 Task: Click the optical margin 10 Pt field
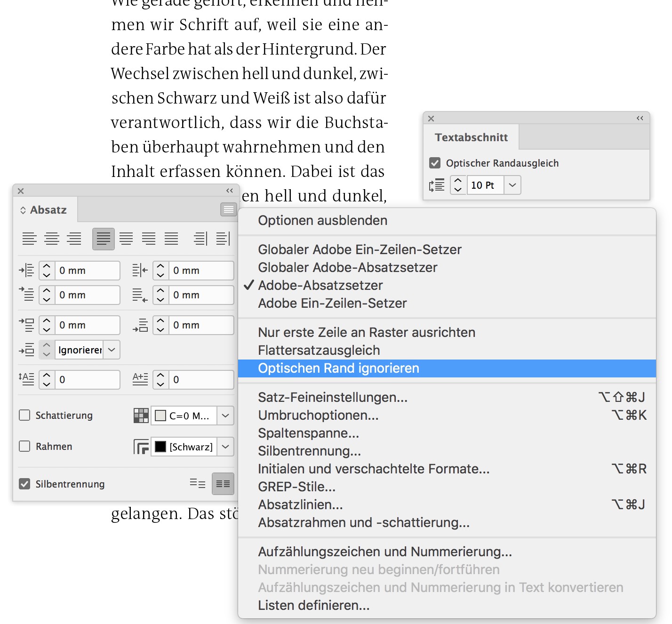point(485,185)
